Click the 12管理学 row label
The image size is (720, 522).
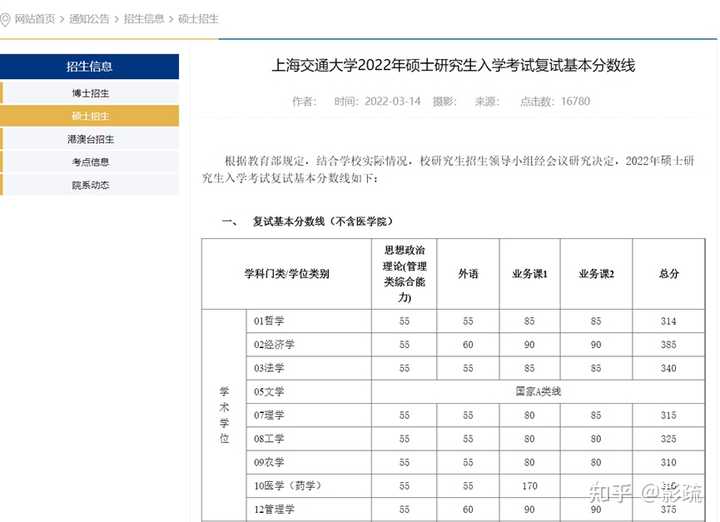pyautogui.click(x=274, y=510)
